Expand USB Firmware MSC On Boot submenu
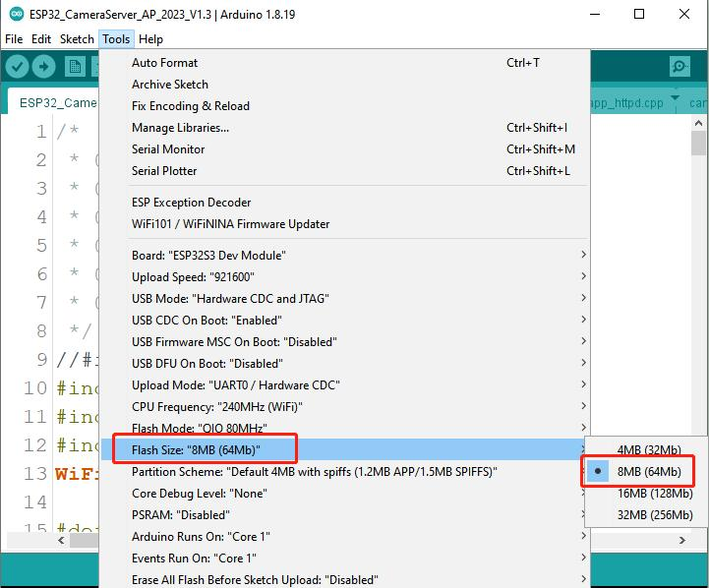 click(345, 342)
